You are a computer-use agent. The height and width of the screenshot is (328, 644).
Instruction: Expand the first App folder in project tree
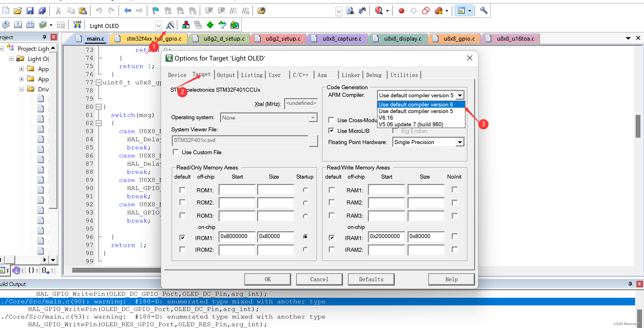[x=22, y=69]
